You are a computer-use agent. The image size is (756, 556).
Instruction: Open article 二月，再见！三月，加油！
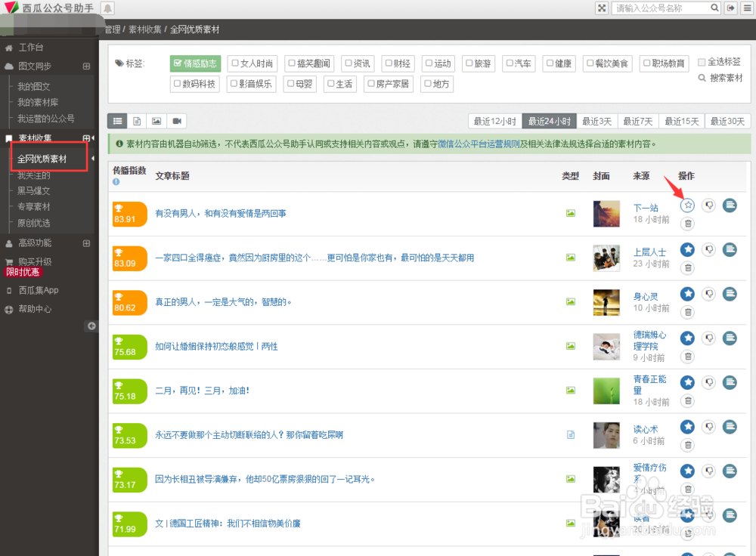coord(202,391)
